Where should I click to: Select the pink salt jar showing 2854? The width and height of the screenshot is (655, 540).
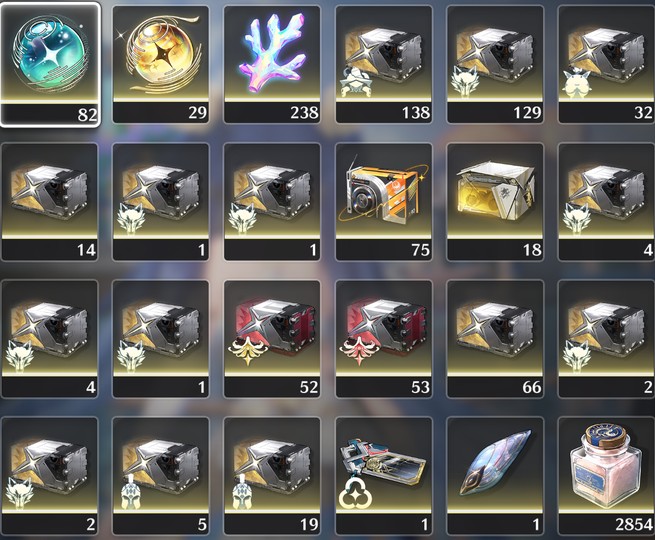pos(606,476)
